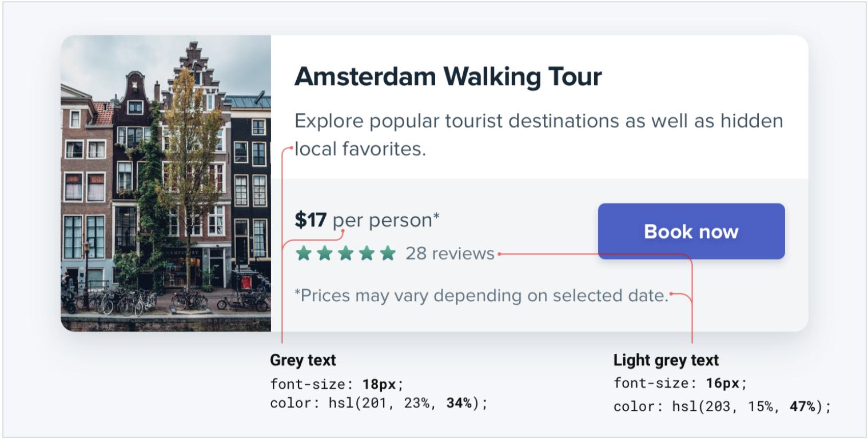Click the hsl(203, 15%, 47%) color value

pyautogui.click(x=751, y=406)
